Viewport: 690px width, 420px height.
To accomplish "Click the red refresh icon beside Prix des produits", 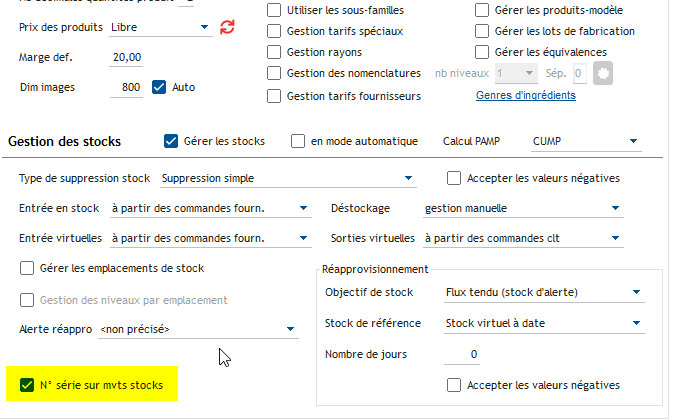I will tap(228, 26).
